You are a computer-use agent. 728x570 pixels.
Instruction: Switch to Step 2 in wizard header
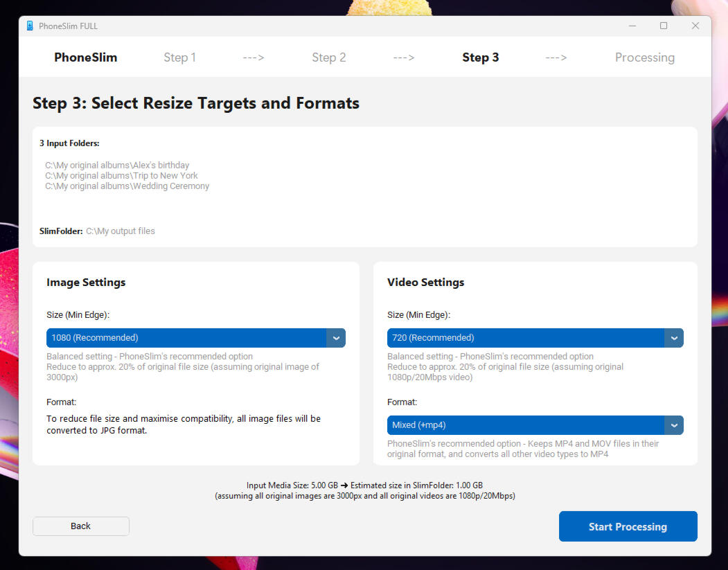tap(329, 57)
